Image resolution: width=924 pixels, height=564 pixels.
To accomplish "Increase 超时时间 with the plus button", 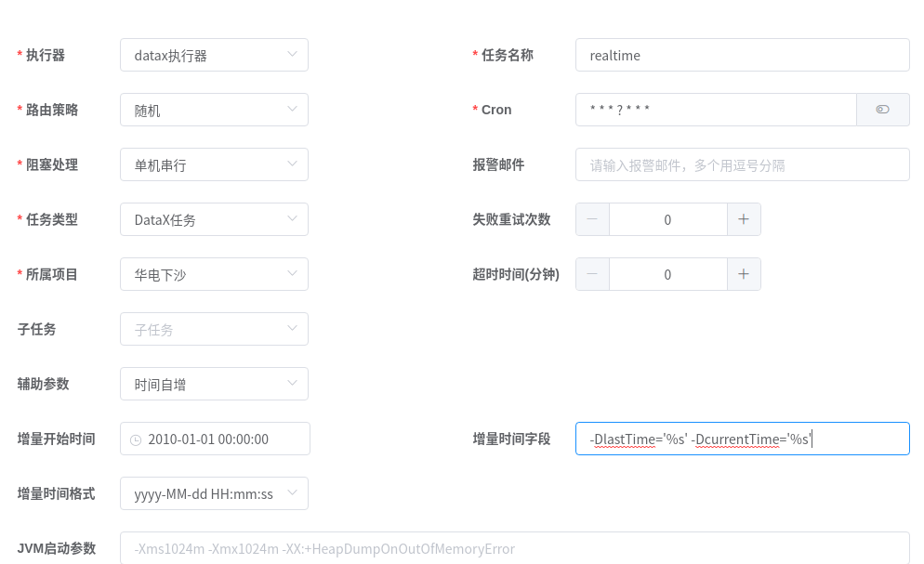I will point(744,274).
